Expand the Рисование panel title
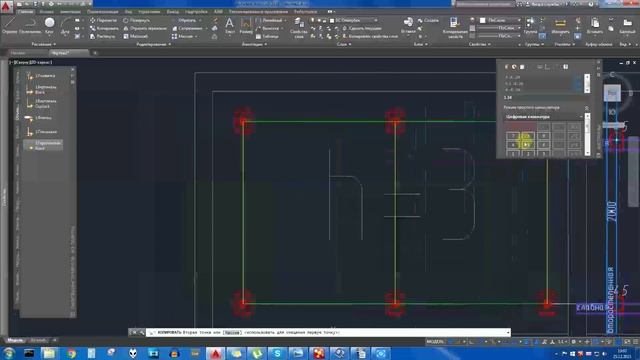Screen dimensions: 640x360 (x=43, y=44)
